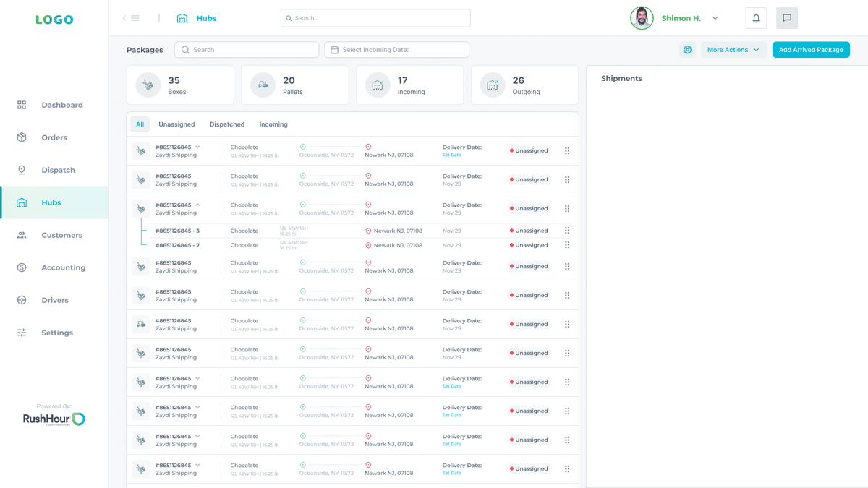Click drag handle on the first package row
Viewport: 868px width, 488px height.
pos(567,151)
